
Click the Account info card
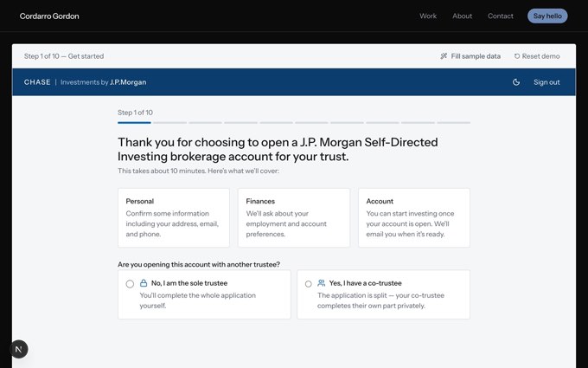click(414, 218)
